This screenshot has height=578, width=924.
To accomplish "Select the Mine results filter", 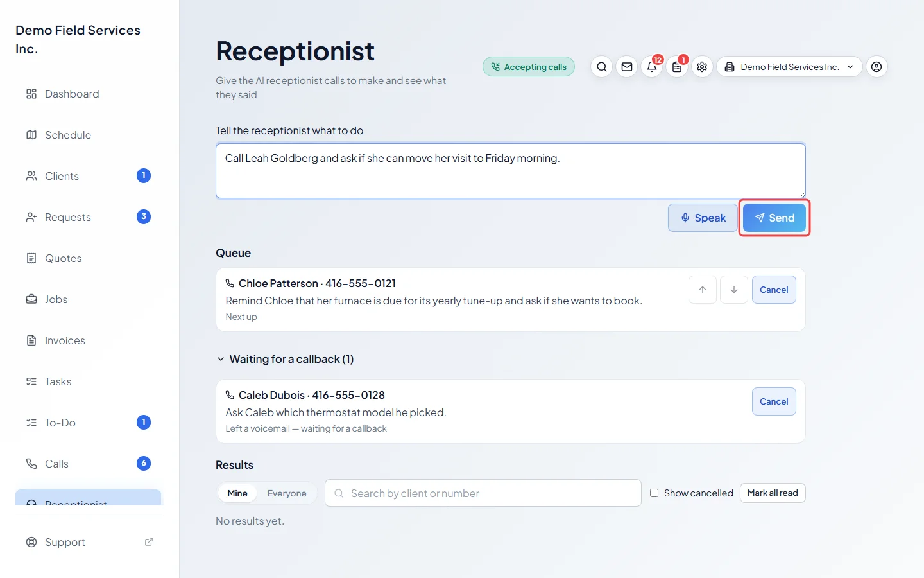I will pos(237,493).
